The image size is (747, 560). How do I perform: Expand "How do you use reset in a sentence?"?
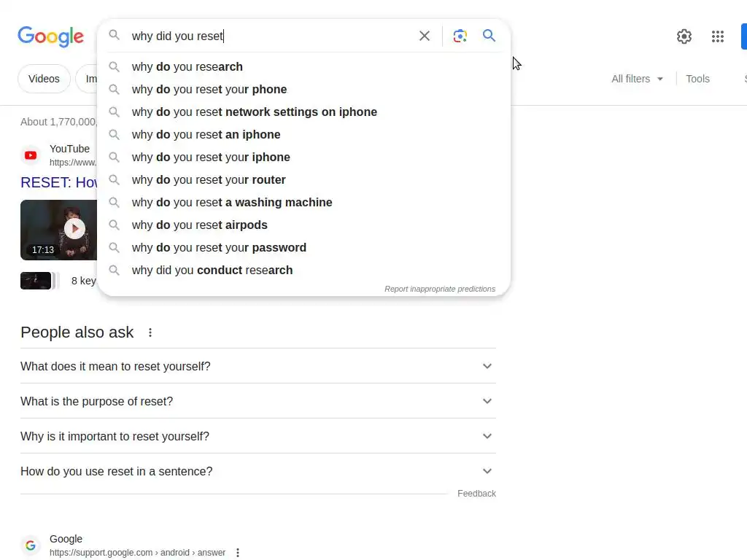pyautogui.click(x=487, y=471)
